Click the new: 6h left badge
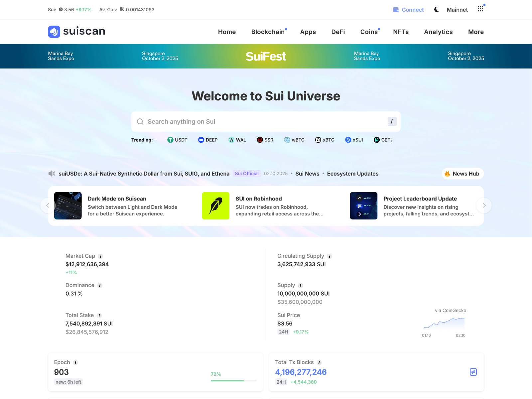This screenshot has height=399, width=532. click(68, 382)
